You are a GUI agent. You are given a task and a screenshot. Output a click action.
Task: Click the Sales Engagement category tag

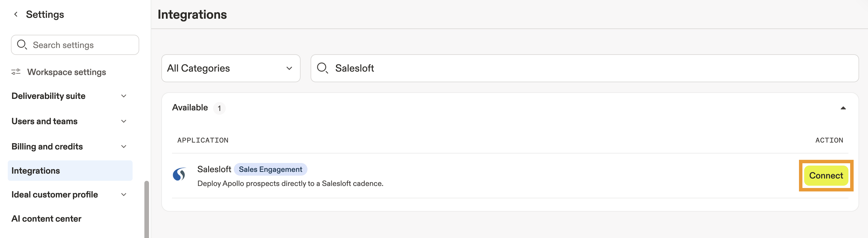click(x=270, y=169)
